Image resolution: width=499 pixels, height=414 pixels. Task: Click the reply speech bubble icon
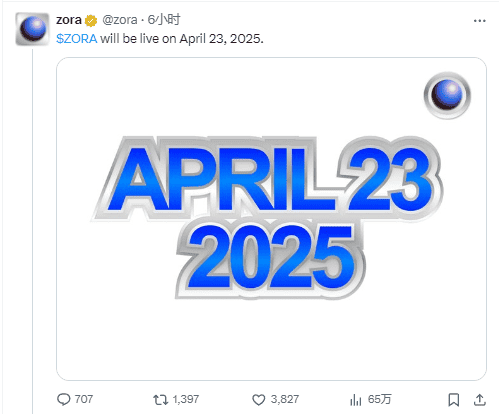point(63,399)
